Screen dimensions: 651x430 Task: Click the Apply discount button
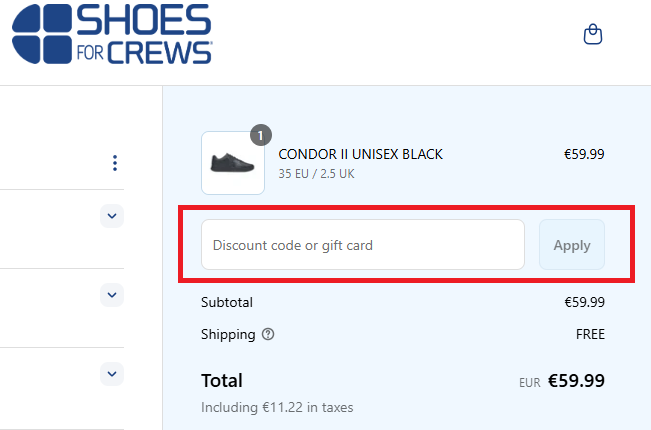pos(572,245)
